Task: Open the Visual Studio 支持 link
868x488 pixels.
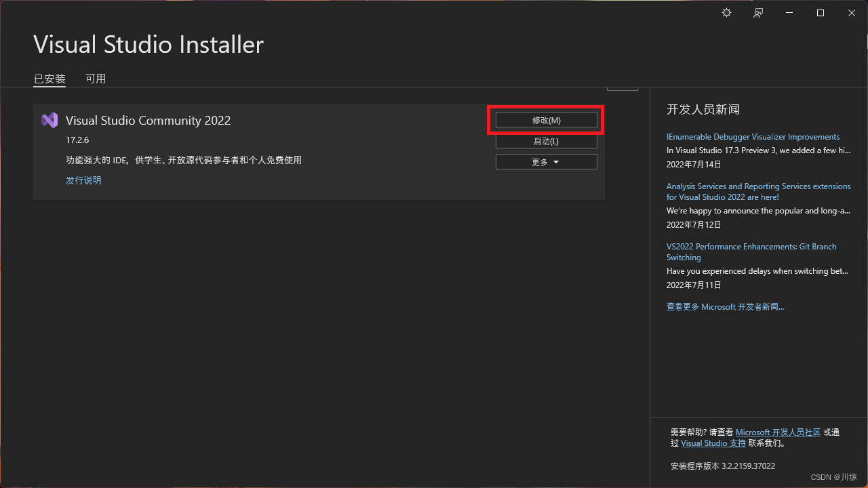Action: (713, 443)
